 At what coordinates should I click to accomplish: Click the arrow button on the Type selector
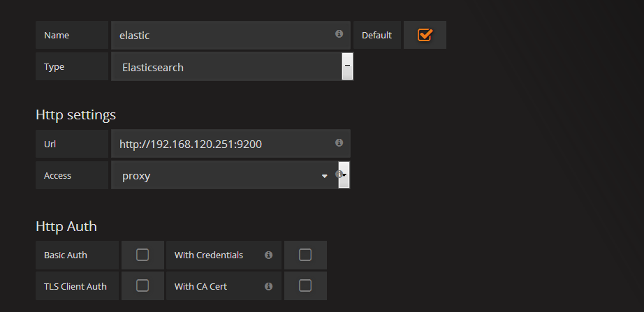pos(347,66)
